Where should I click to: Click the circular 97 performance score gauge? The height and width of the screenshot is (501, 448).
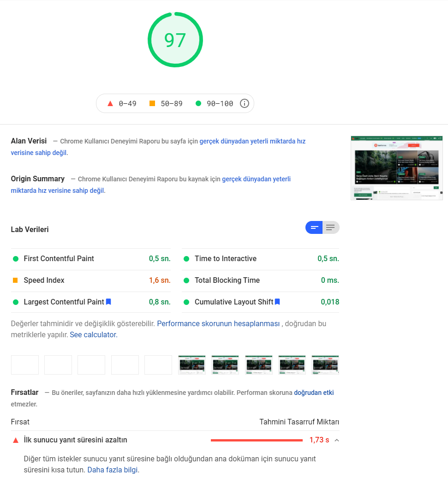pyautogui.click(x=175, y=40)
